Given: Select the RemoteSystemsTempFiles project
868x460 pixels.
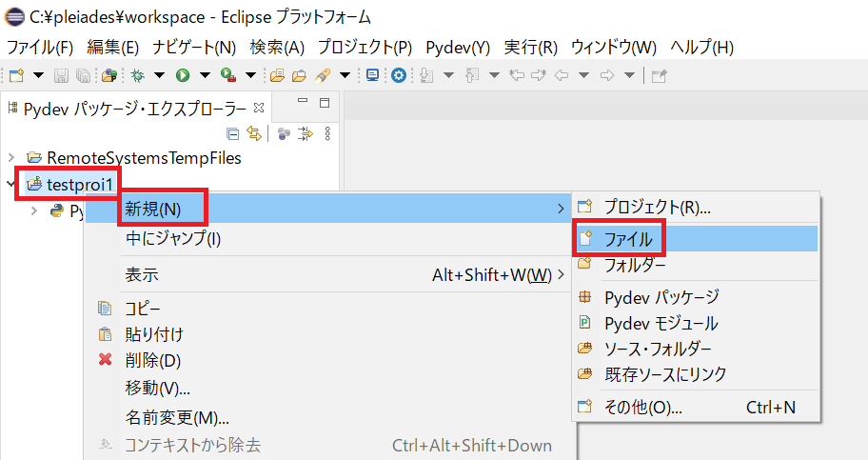Looking at the screenshot, I should pyautogui.click(x=144, y=158).
